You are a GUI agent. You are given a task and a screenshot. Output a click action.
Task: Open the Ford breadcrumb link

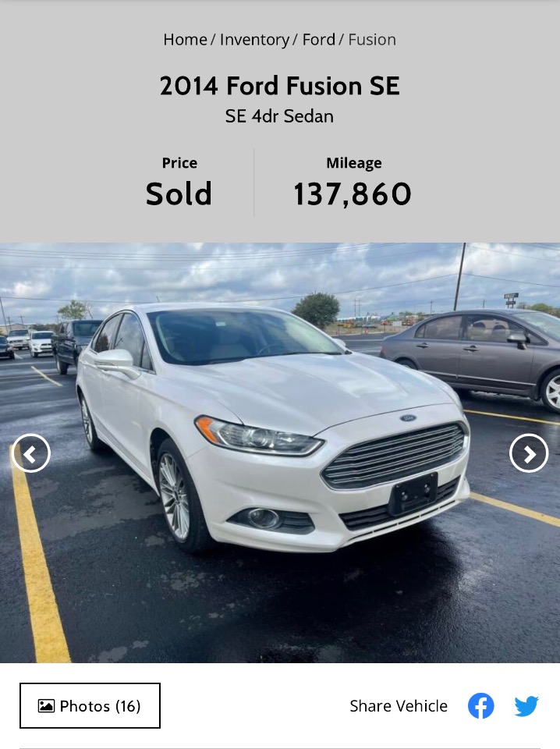(319, 40)
